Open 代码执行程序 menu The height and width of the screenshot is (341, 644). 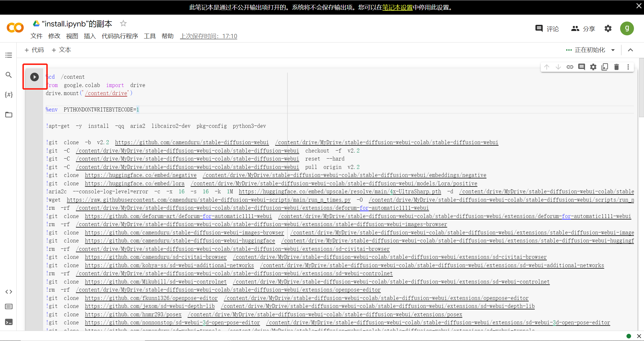click(x=120, y=36)
